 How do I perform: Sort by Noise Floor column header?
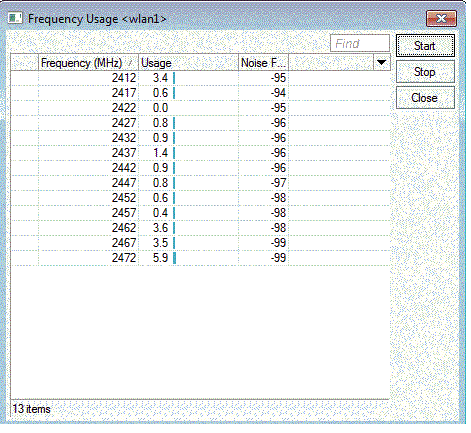click(263, 63)
